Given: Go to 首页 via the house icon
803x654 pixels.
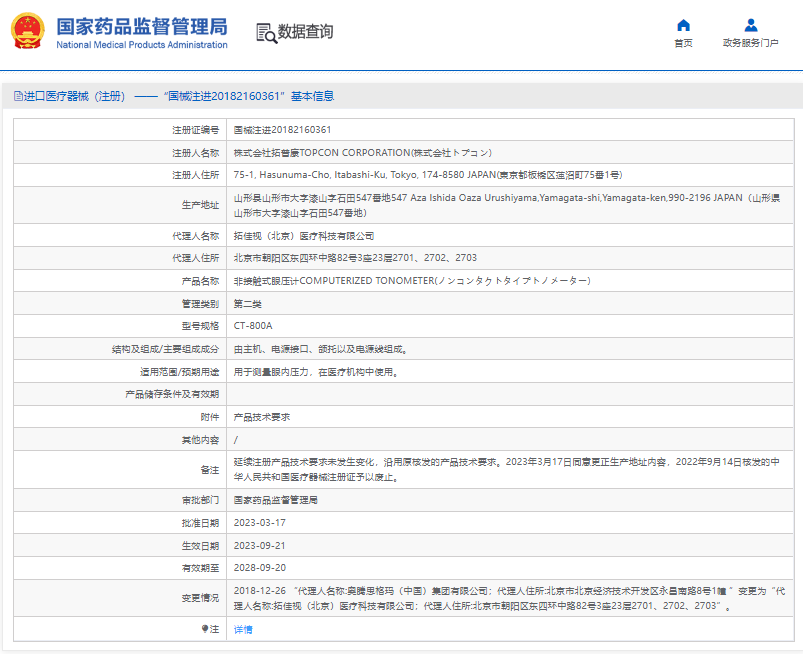Looking at the screenshot, I should pos(683,25).
